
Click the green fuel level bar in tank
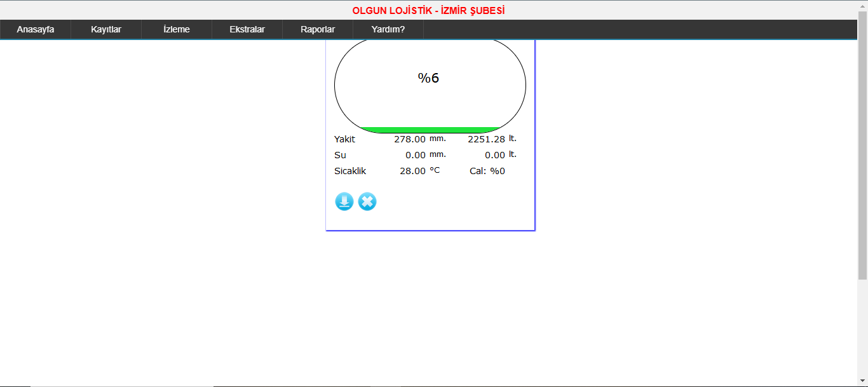[x=430, y=130]
